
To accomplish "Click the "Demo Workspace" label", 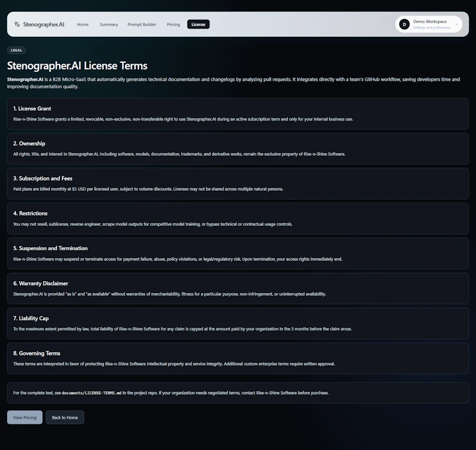I will (430, 21).
